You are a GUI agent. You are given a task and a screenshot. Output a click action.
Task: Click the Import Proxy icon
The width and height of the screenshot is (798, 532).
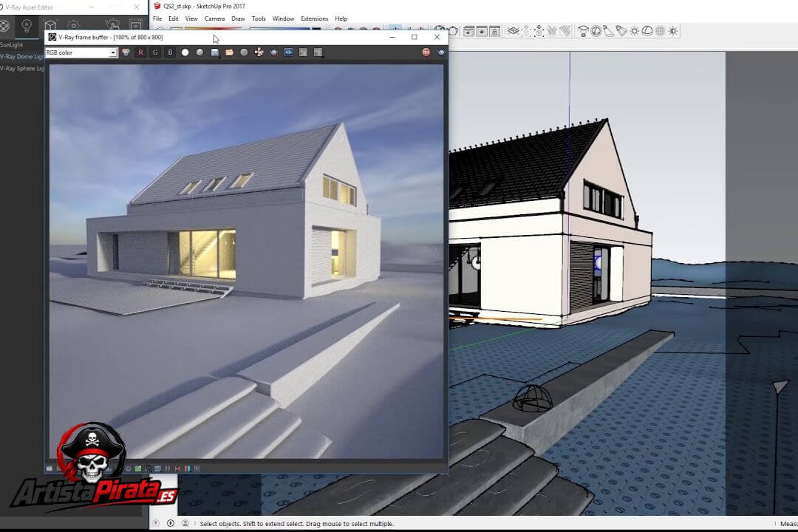(539, 31)
